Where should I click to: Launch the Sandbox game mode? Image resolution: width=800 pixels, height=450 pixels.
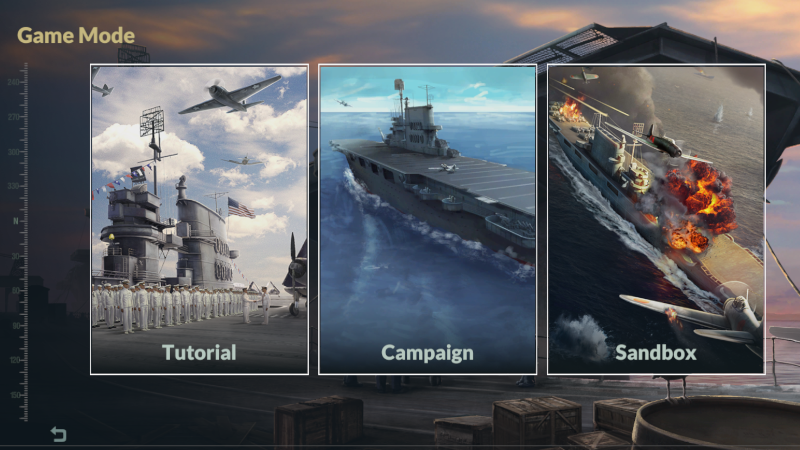coord(656,219)
